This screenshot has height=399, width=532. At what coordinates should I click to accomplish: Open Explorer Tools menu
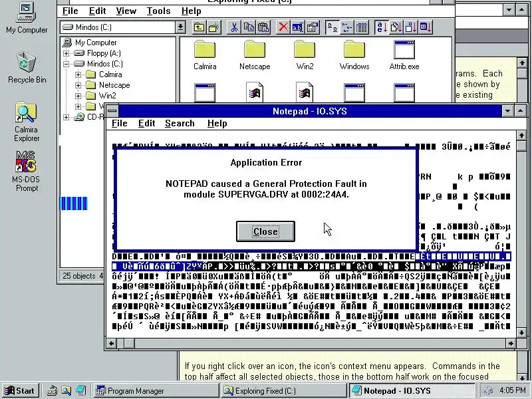[x=158, y=11]
